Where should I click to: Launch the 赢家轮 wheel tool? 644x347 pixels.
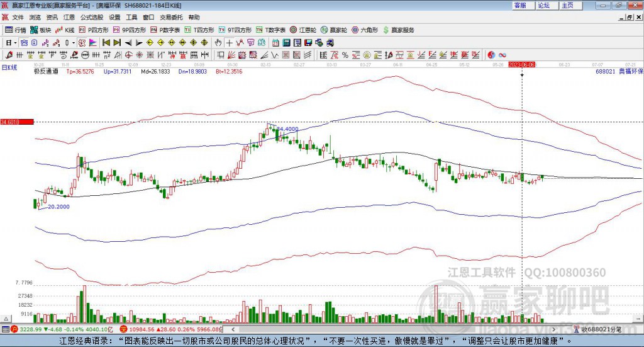[x=334, y=30]
